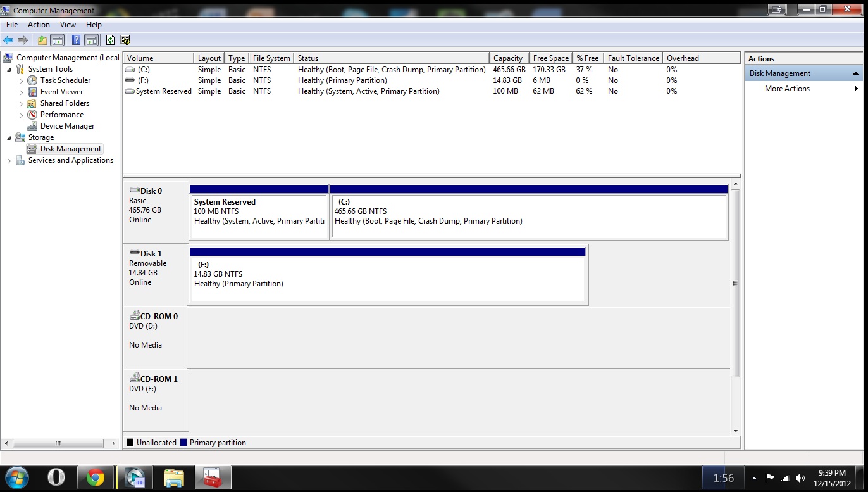Open Opera from the taskbar
Image resolution: width=868 pixels, height=492 pixels.
(56, 477)
